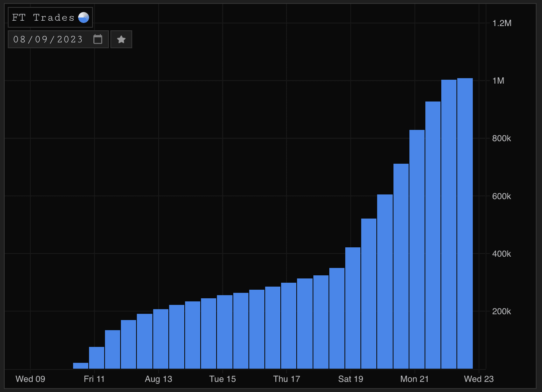Viewport: 542px width, 392px height.
Task: Click the blue sphere icon beside FT Trades
Action: pyautogui.click(x=84, y=17)
